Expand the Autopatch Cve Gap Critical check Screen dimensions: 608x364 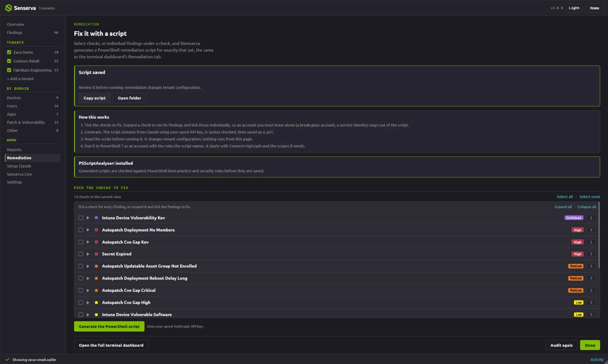click(88, 290)
